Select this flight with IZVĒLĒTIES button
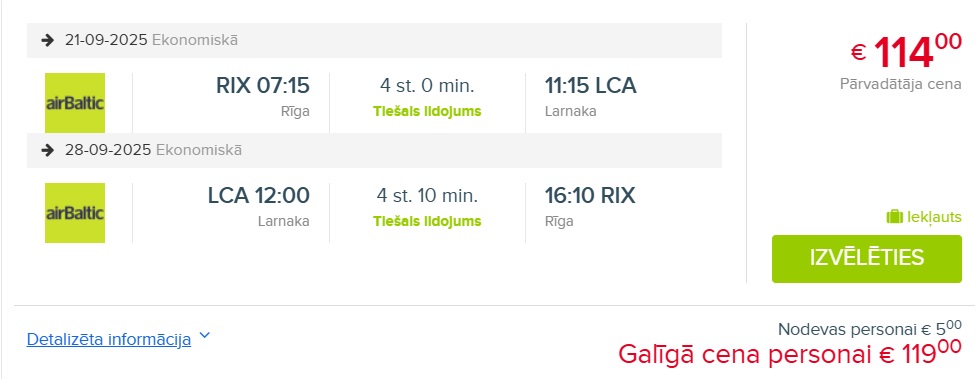 pos(867,258)
